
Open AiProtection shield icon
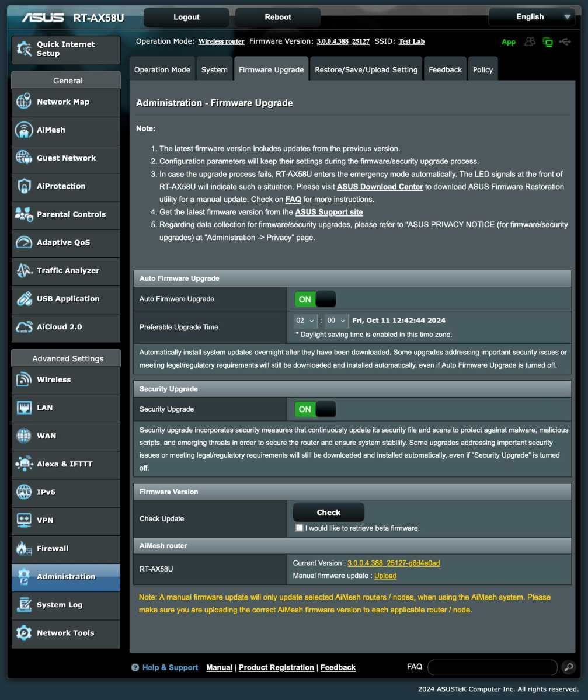24,186
